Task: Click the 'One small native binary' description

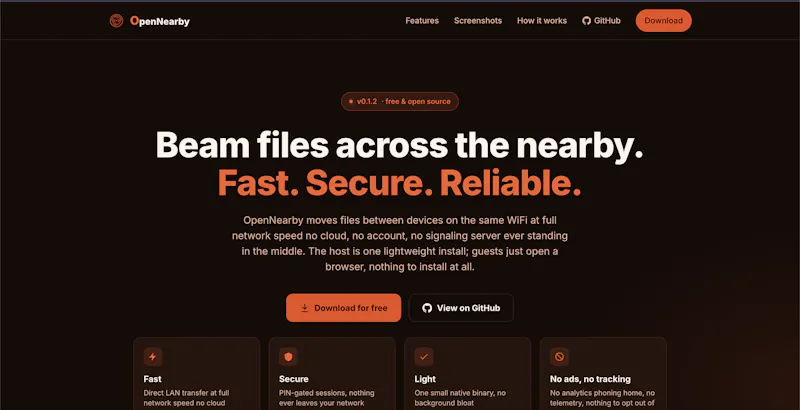Action: (460, 398)
